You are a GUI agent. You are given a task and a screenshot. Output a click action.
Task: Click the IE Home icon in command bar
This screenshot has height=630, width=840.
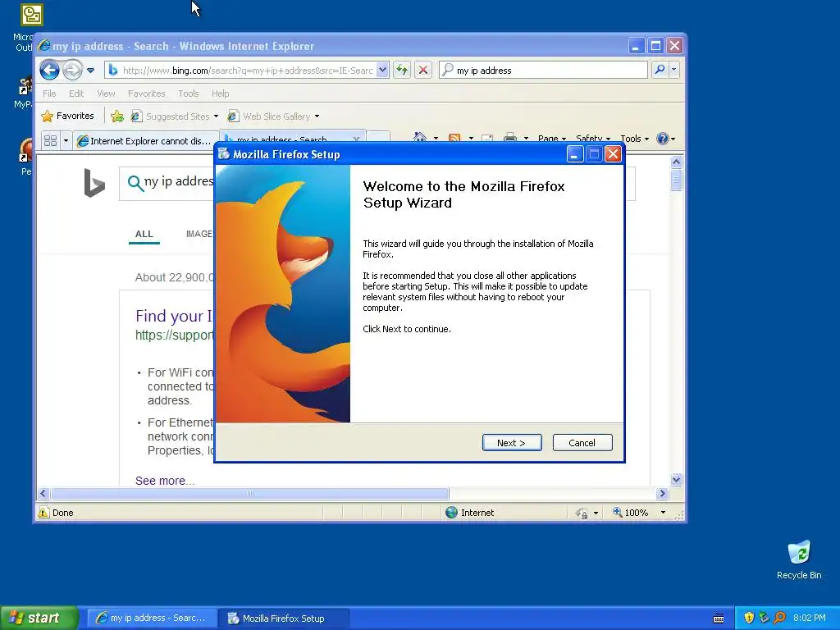pos(419,138)
